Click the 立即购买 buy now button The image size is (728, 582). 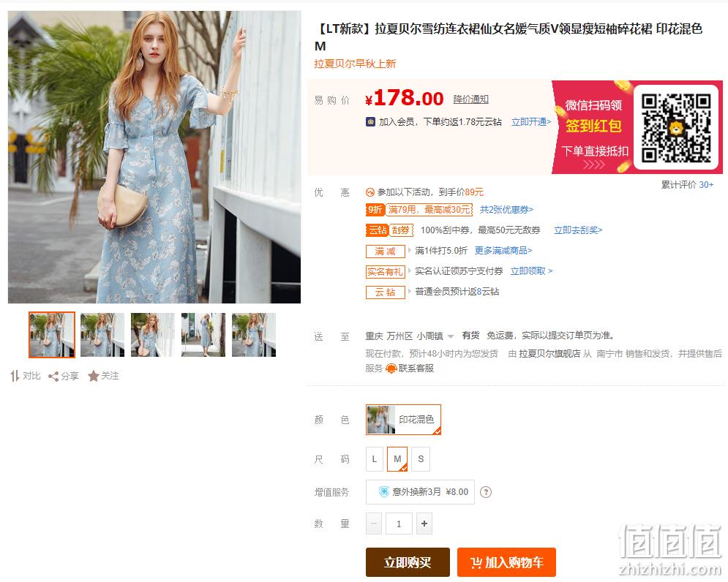408,562
